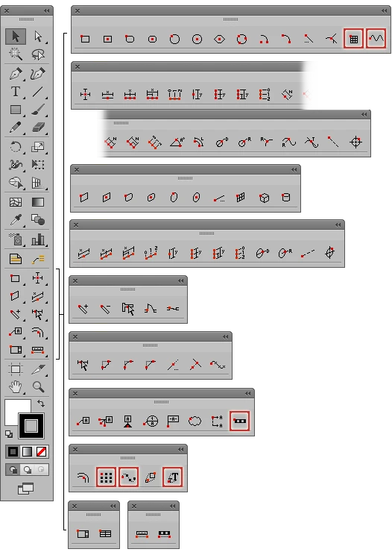The width and height of the screenshot is (392, 555).
Task: Apply the gradient paint button
Action: [x=28, y=451]
